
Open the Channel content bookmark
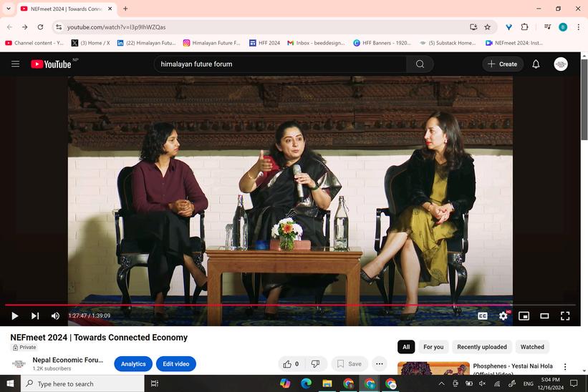34,43
